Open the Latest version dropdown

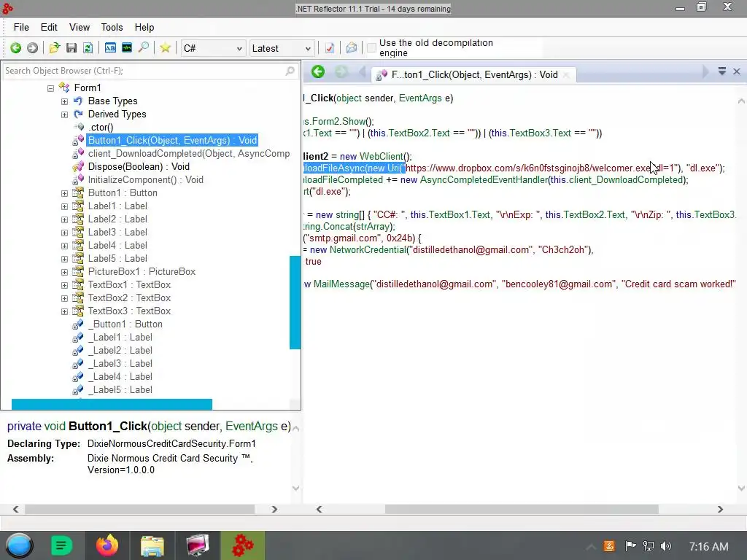(x=281, y=48)
